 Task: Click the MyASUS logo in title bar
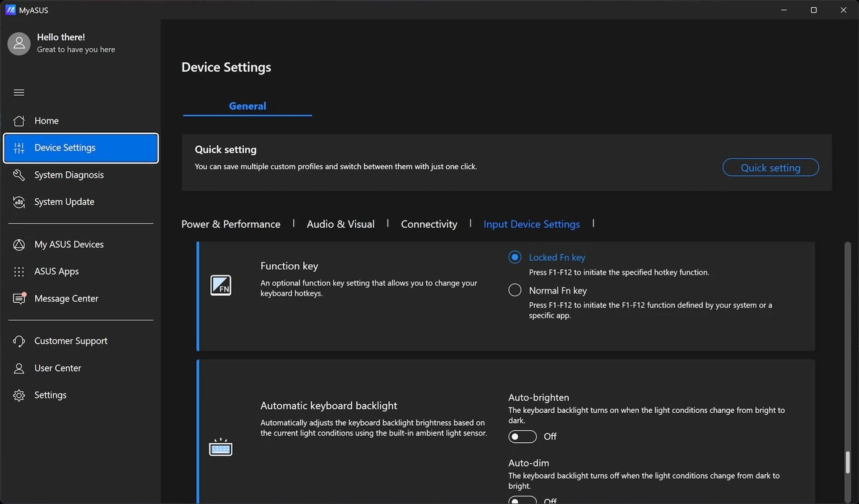(10, 10)
